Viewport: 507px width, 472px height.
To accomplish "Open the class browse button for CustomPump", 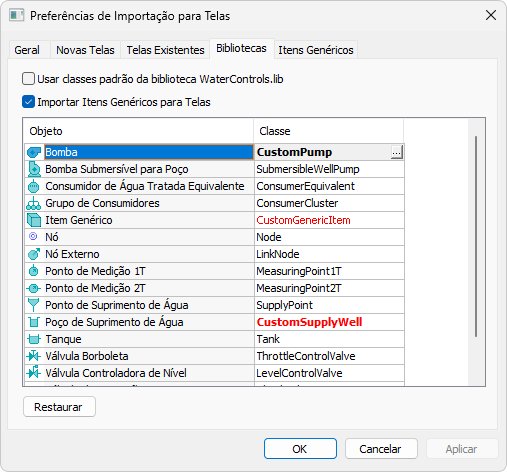I will [x=397, y=152].
